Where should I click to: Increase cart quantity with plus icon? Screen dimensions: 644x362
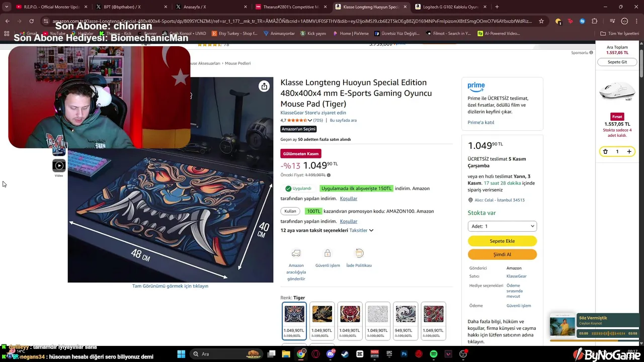coord(629,151)
